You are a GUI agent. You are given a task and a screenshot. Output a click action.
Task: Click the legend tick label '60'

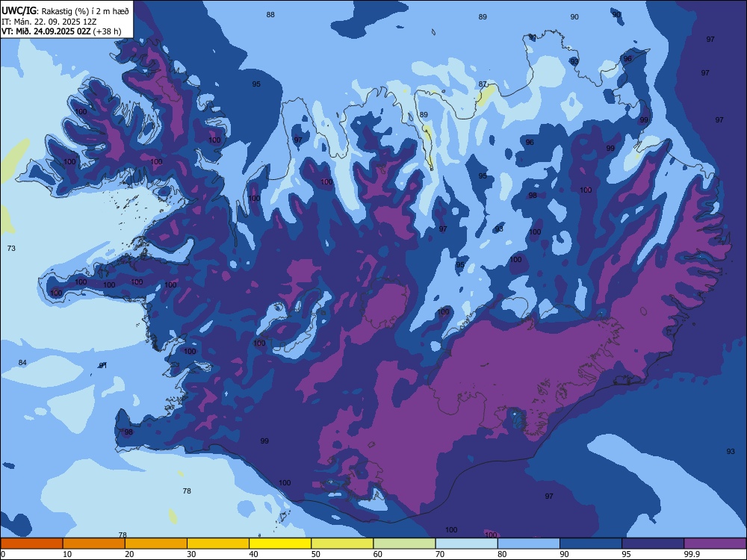tap(378, 554)
